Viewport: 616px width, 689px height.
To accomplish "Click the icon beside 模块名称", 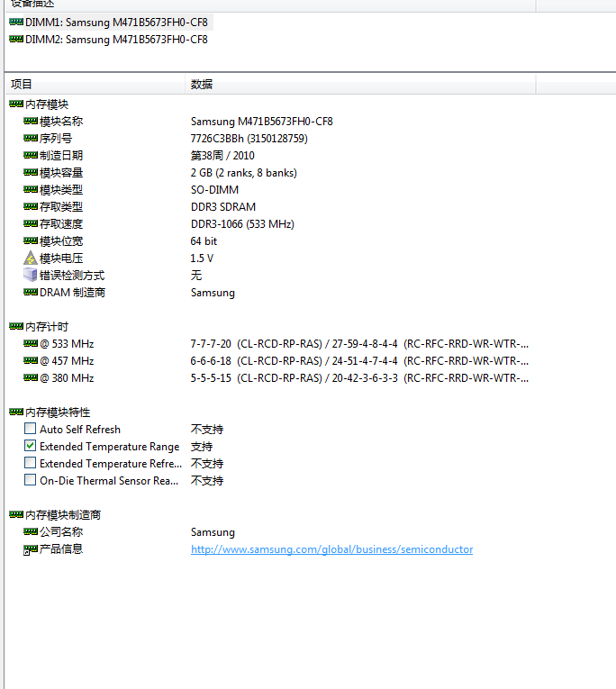I will pos(31,121).
